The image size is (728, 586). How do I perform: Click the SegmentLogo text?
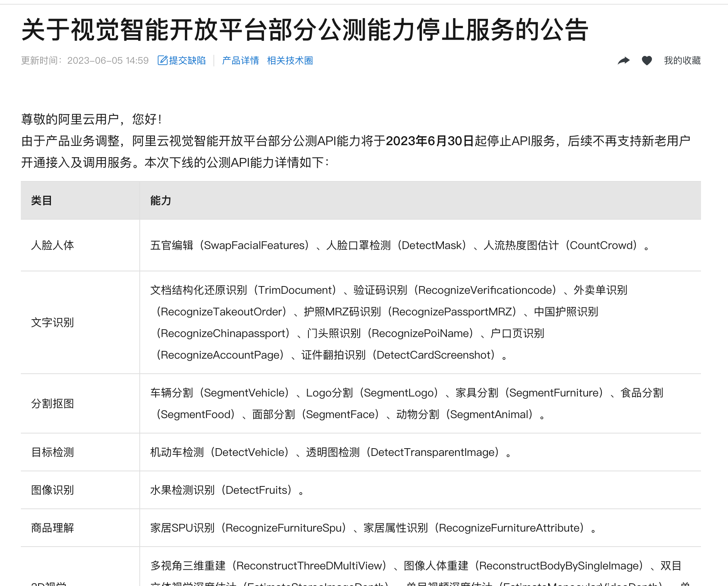coord(399,393)
